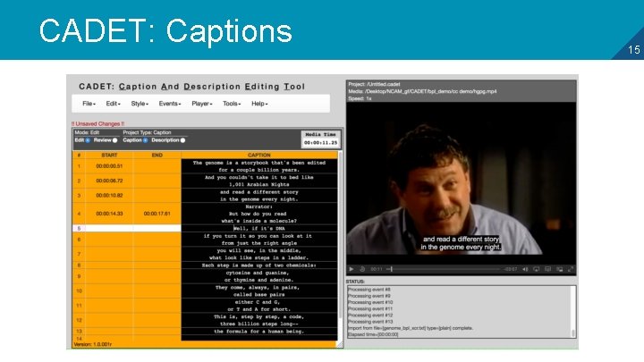Click the video timeline scrubber bar
The width and height of the screenshot is (644, 362).
444,269
